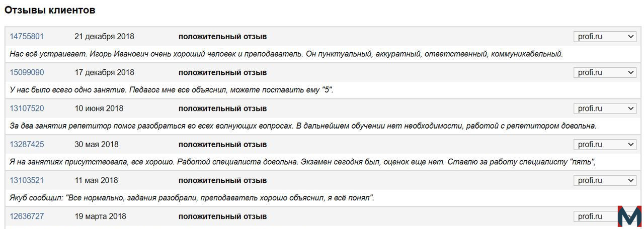The image size is (644, 229).
Task: Open review ID link 13103521
Action: [27, 180]
